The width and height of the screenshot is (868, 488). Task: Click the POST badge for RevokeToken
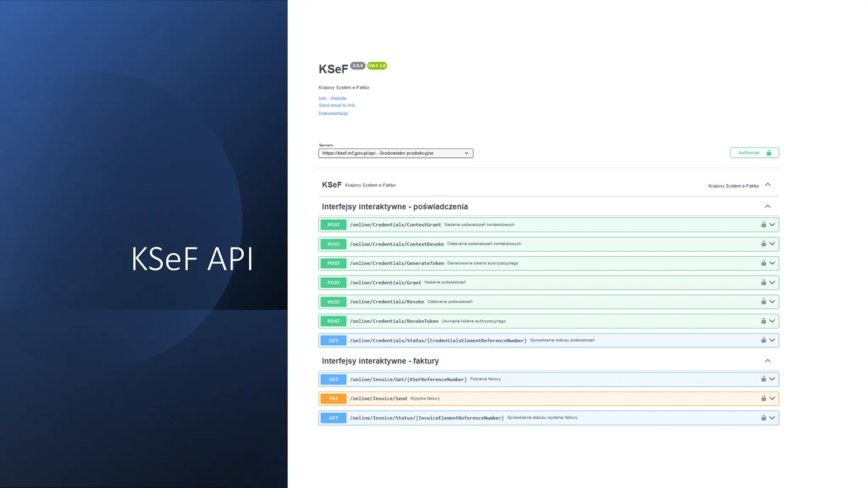click(x=334, y=321)
